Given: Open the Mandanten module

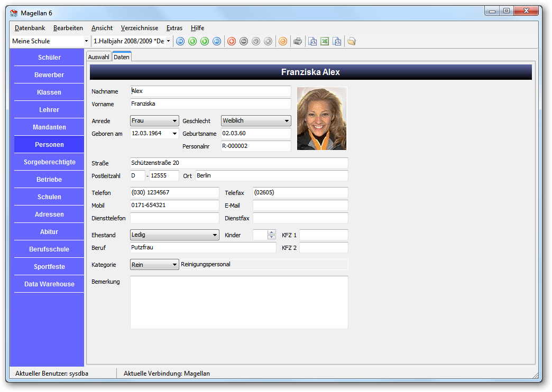Looking at the screenshot, I should click(x=49, y=127).
